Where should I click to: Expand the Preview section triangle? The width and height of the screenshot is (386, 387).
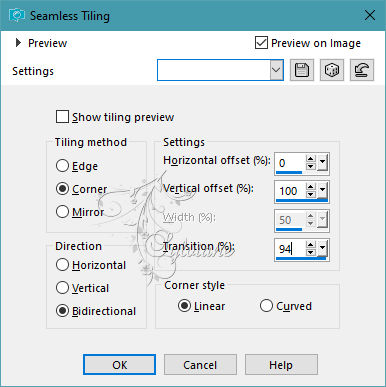tap(18, 43)
